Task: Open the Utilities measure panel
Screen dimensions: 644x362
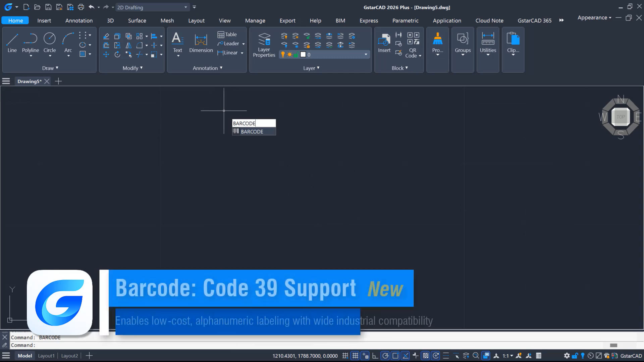Action: 488,43
